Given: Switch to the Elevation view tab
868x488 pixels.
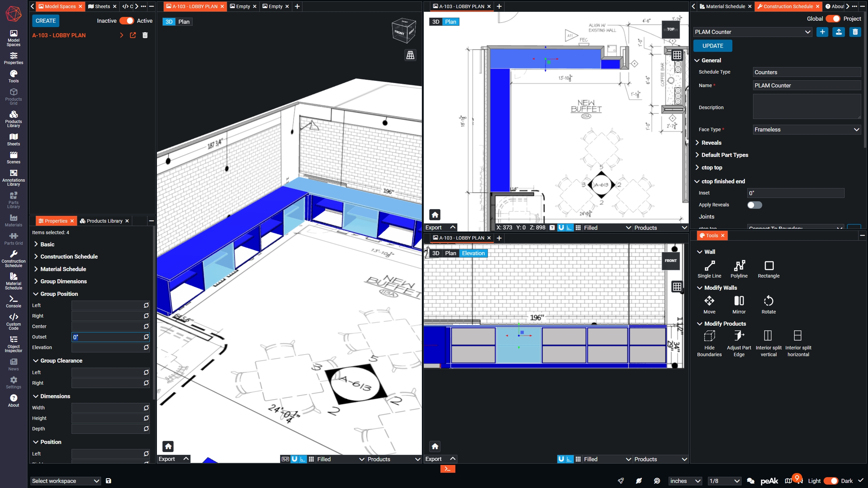Looking at the screenshot, I should point(473,253).
